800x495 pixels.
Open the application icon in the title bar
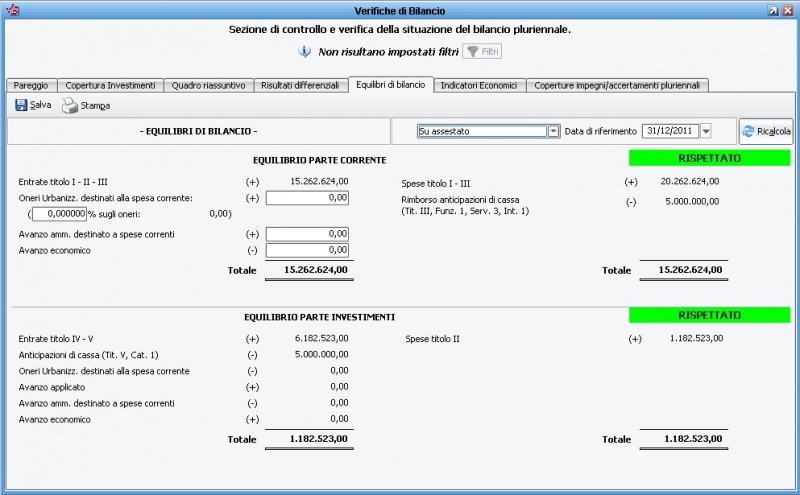(12, 10)
